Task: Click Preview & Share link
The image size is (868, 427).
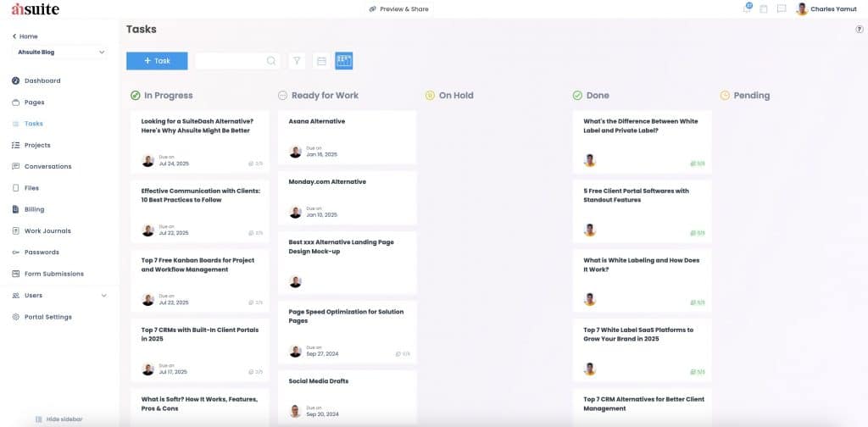Action: tap(398, 9)
